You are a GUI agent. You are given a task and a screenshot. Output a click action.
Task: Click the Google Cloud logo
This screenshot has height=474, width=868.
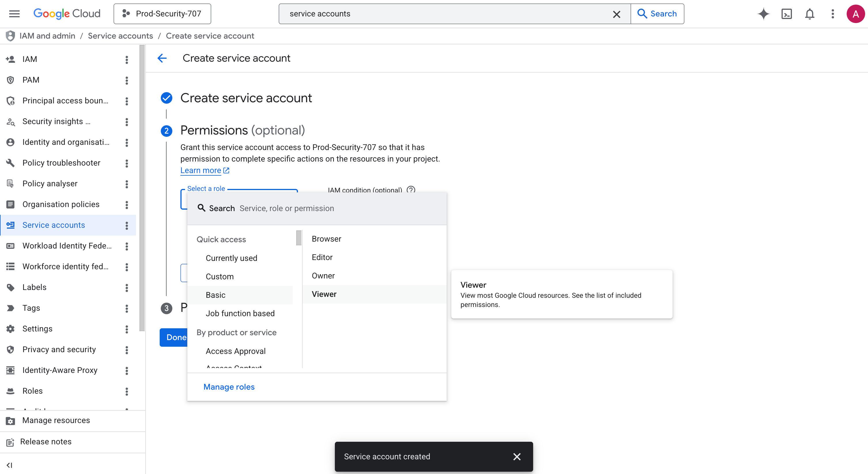point(67,14)
